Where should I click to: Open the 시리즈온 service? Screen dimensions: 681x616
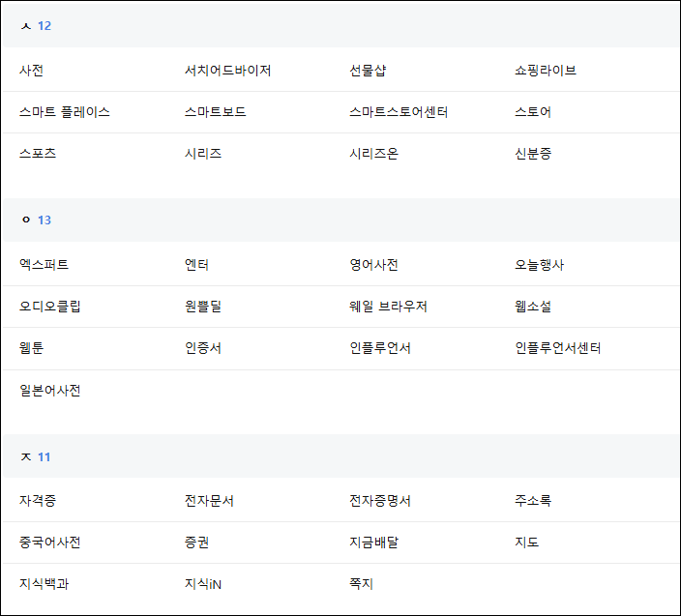[x=374, y=153]
